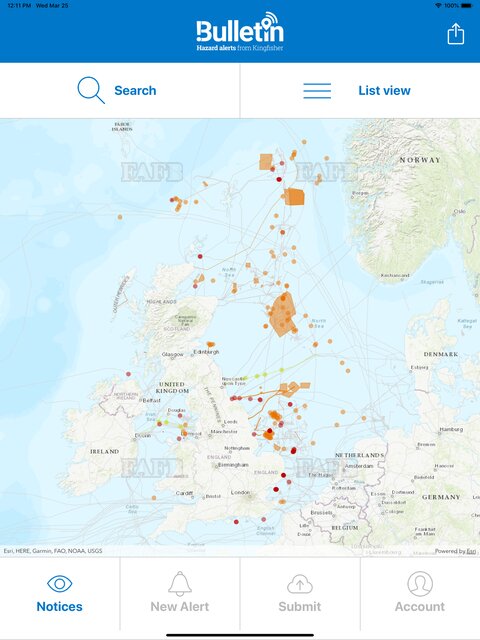Tap the Search text button
This screenshot has width=480, height=640.
pyautogui.click(x=135, y=90)
